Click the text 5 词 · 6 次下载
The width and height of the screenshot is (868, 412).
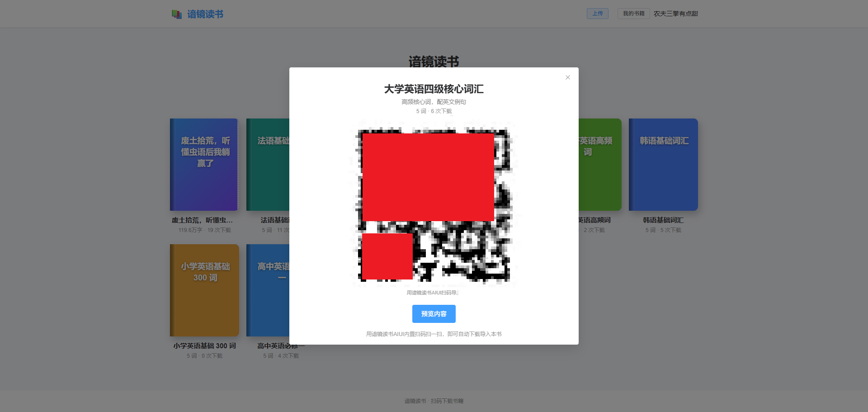[434, 111]
